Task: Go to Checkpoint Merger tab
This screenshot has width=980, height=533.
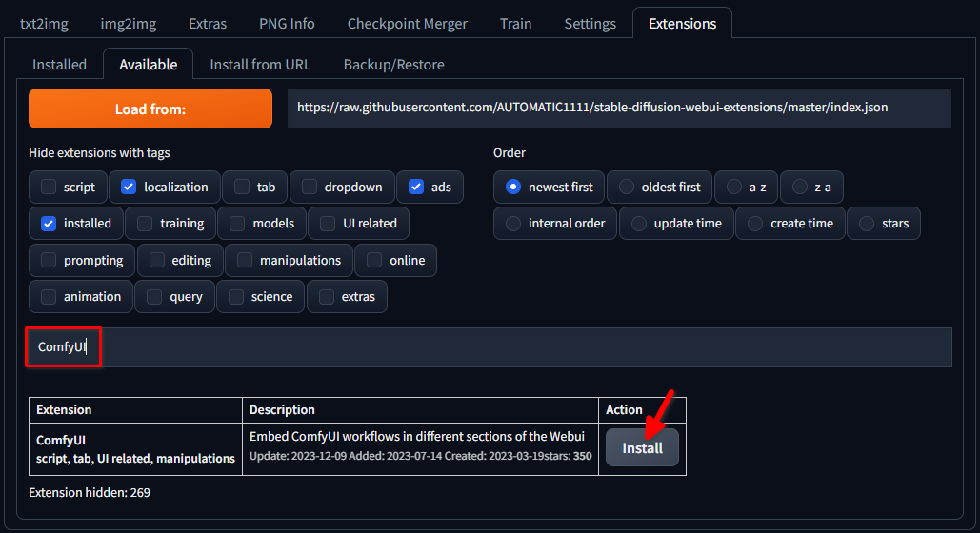Action: pos(408,24)
